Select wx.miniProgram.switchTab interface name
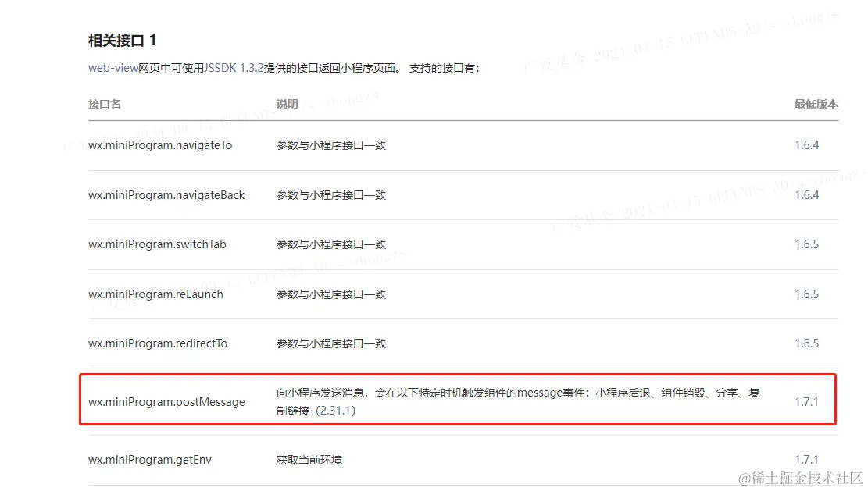This screenshot has width=868, height=491. [x=156, y=244]
